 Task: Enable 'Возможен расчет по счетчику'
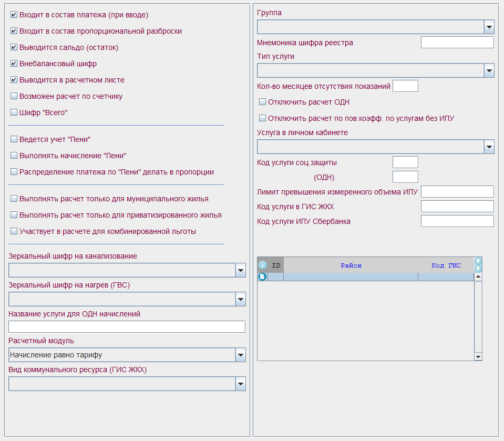click(x=14, y=96)
